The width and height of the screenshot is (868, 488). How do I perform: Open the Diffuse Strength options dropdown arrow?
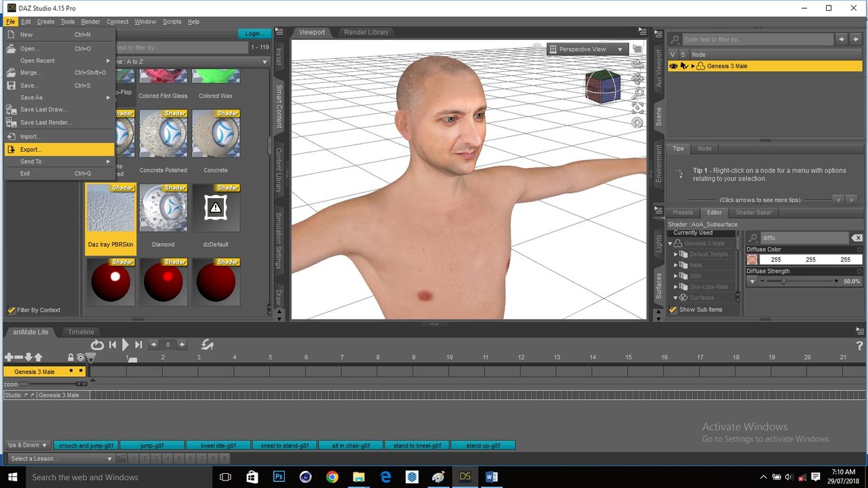753,281
